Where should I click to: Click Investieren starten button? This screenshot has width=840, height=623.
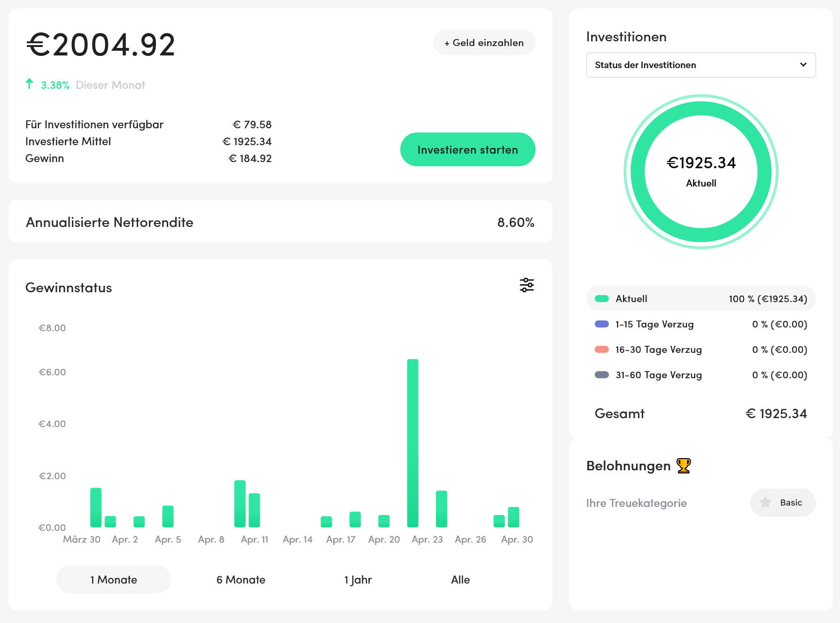point(468,149)
